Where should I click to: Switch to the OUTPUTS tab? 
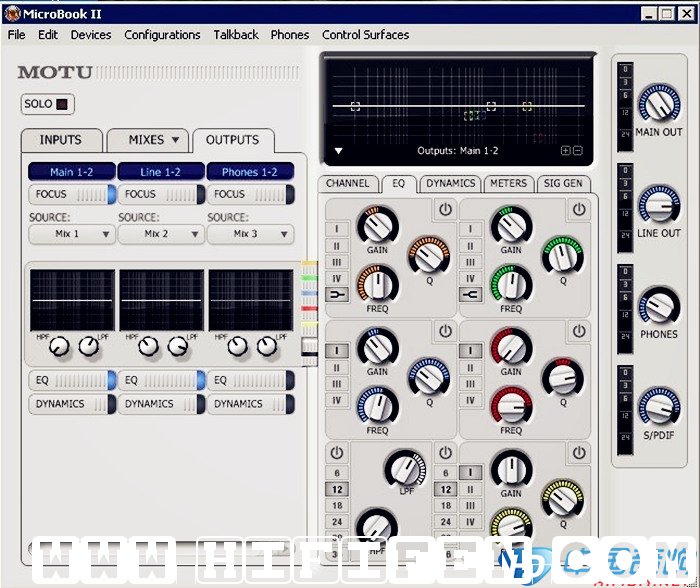click(233, 140)
